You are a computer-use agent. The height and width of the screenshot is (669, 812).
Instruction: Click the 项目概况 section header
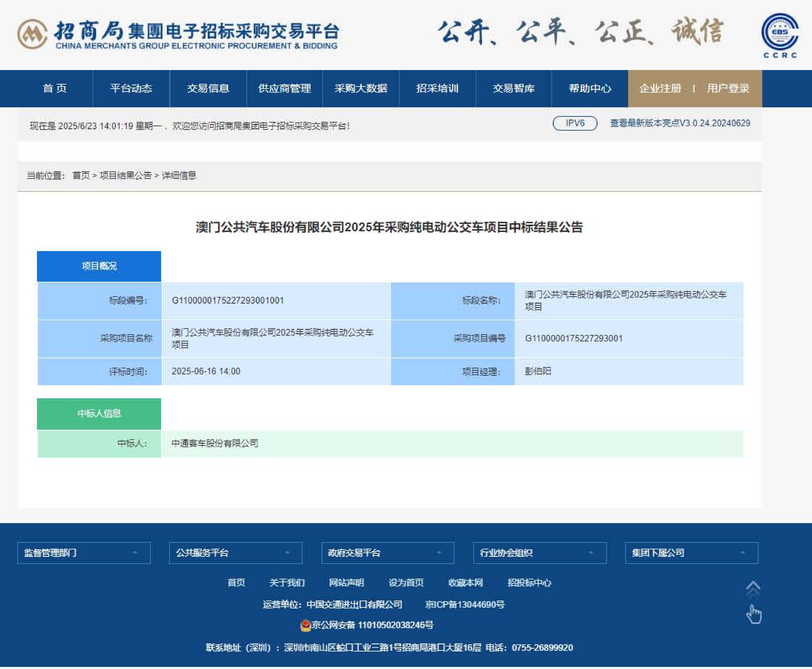tap(99, 266)
